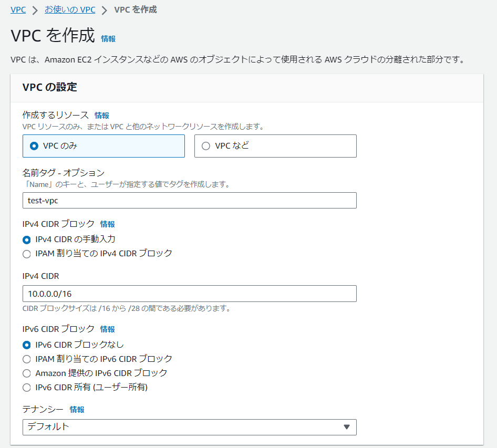Click the dropdown arrow in テナンシー selector
Image resolution: width=497 pixels, height=448 pixels.
click(346, 427)
